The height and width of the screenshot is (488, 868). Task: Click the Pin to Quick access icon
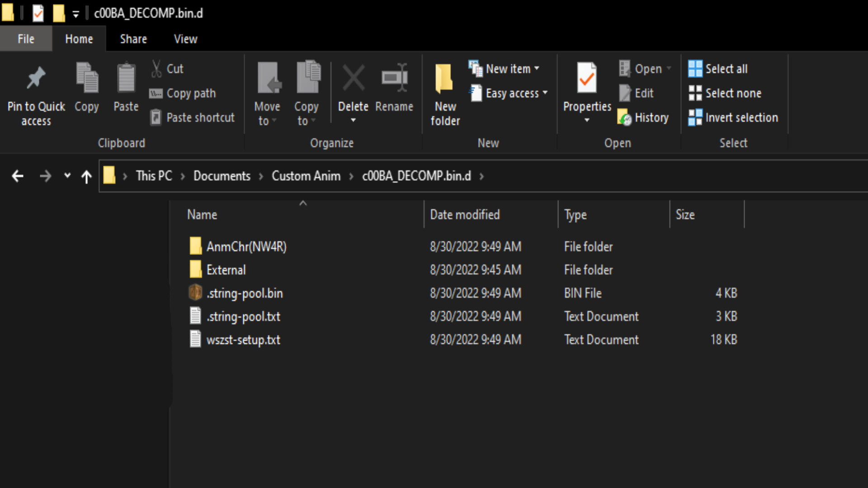click(x=36, y=79)
